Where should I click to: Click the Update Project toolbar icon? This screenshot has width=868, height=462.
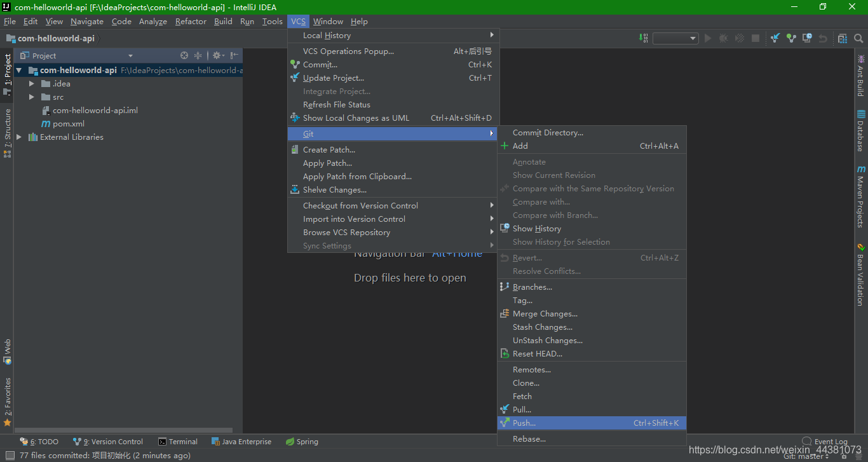coord(776,38)
